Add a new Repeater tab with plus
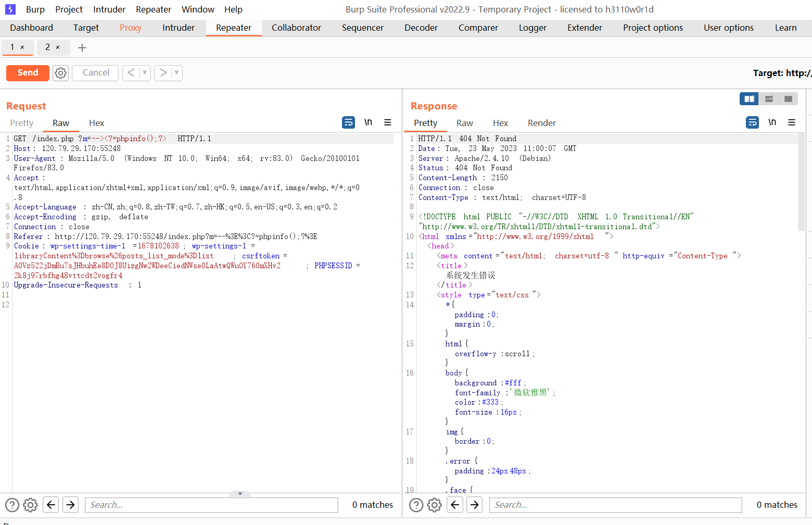This screenshot has width=812, height=525. point(82,48)
